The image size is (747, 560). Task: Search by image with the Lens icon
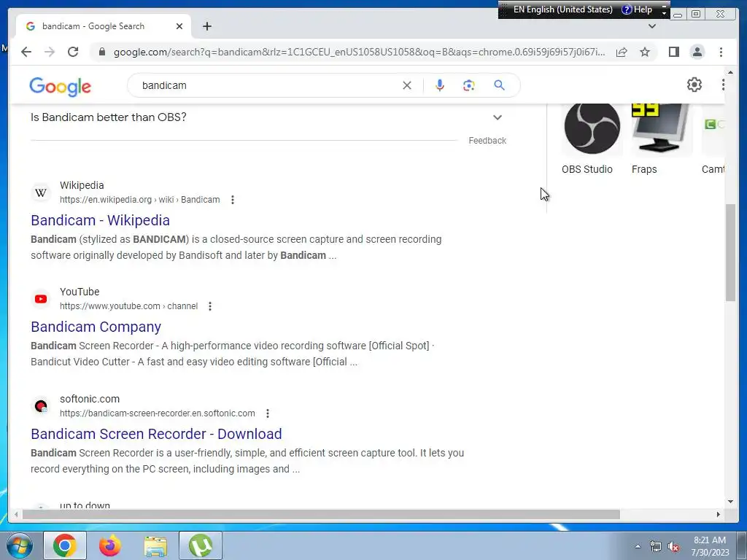(x=469, y=85)
